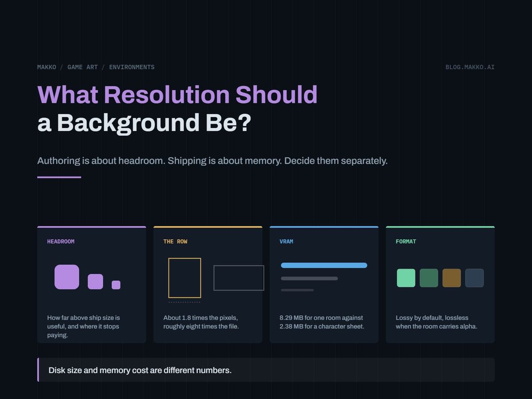
Task: Click the yellow portrait rectangle outline
Action: point(185,278)
